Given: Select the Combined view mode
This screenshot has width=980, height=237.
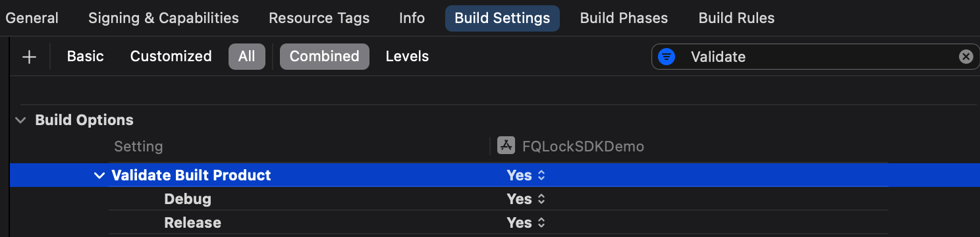Looking at the screenshot, I should (x=325, y=57).
